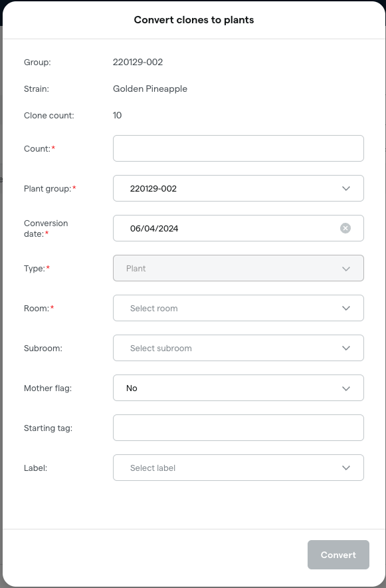
Task: Select the Golden Pineapple strain text
Action: click(150, 88)
